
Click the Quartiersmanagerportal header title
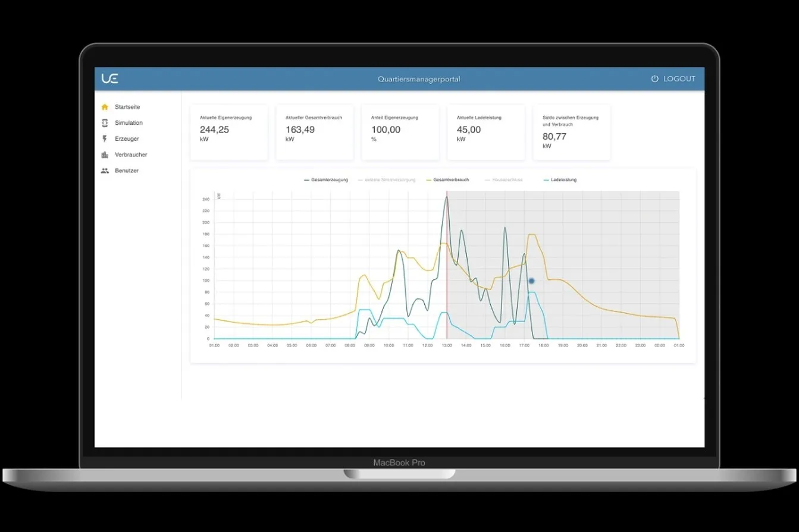click(419, 79)
